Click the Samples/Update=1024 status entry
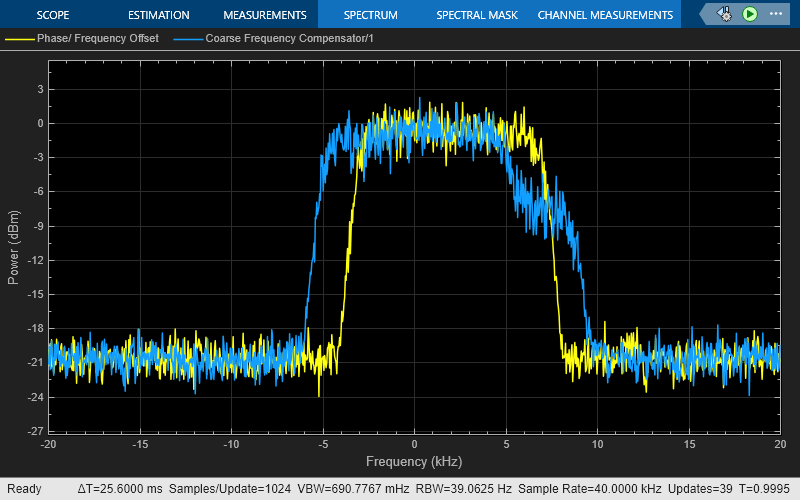800x500 pixels. click(230, 489)
